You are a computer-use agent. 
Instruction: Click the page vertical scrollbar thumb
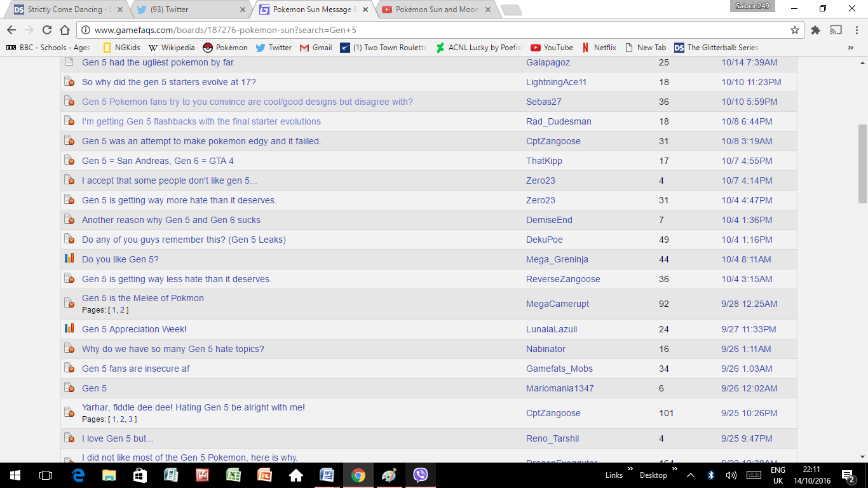[x=862, y=163]
